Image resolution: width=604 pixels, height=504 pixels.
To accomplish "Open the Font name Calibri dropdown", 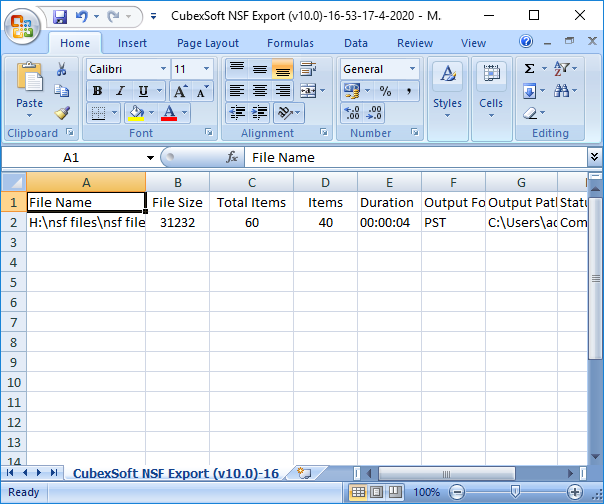I will [x=163, y=69].
